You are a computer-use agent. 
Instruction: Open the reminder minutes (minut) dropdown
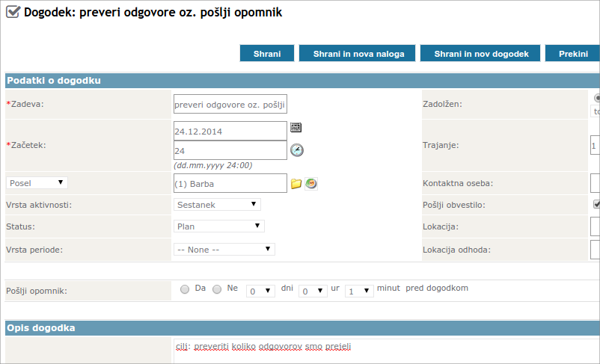[358, 291]
